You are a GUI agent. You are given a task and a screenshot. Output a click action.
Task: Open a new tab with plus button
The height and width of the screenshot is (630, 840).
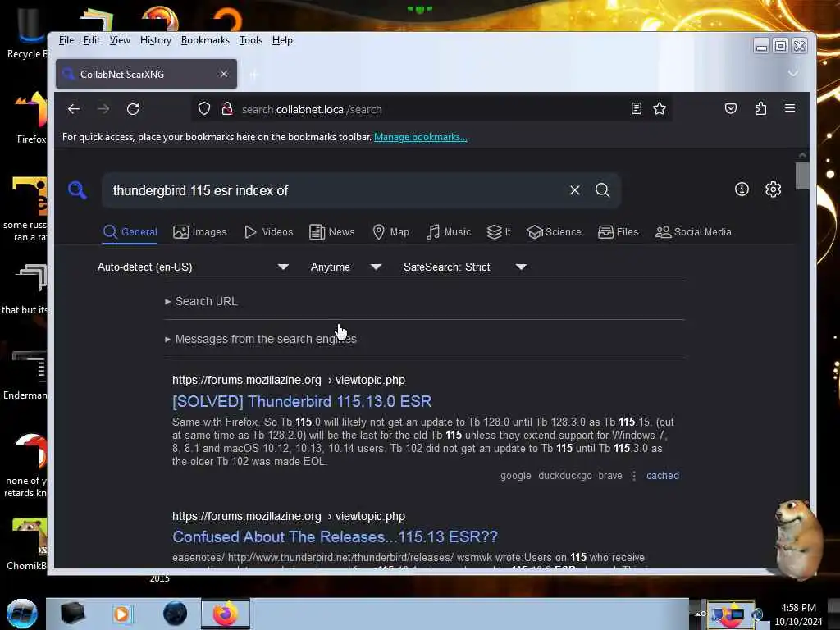254,75
